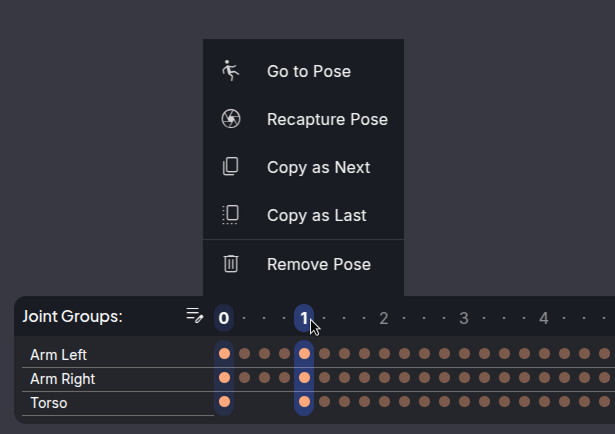The image size is (615, 434).
Task: Click the Copy as Next duplicate icon
Action: point(231,167)
